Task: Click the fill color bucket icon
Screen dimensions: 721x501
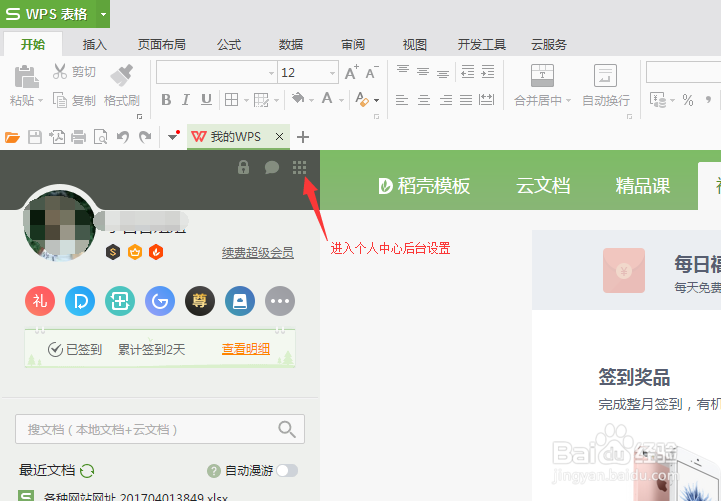Action: (298, 98)
